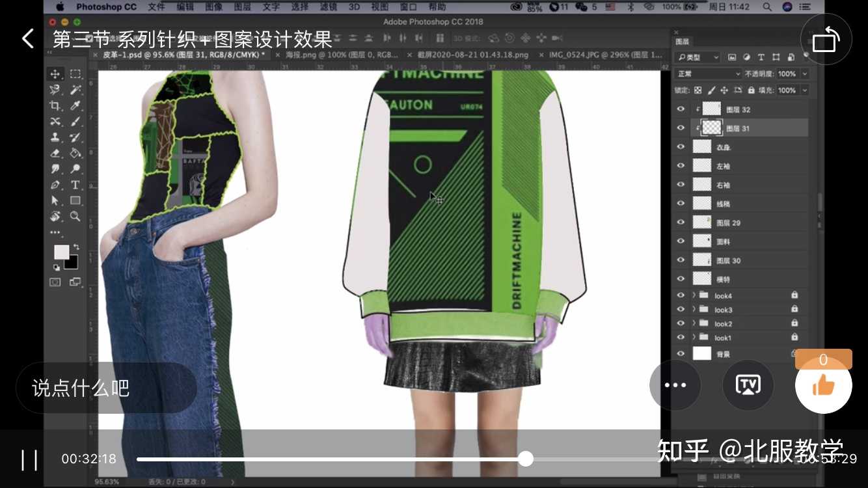
Task: Filter layers by adjustment layers icon
Action: pyautogui.click(x=746, y=57)
